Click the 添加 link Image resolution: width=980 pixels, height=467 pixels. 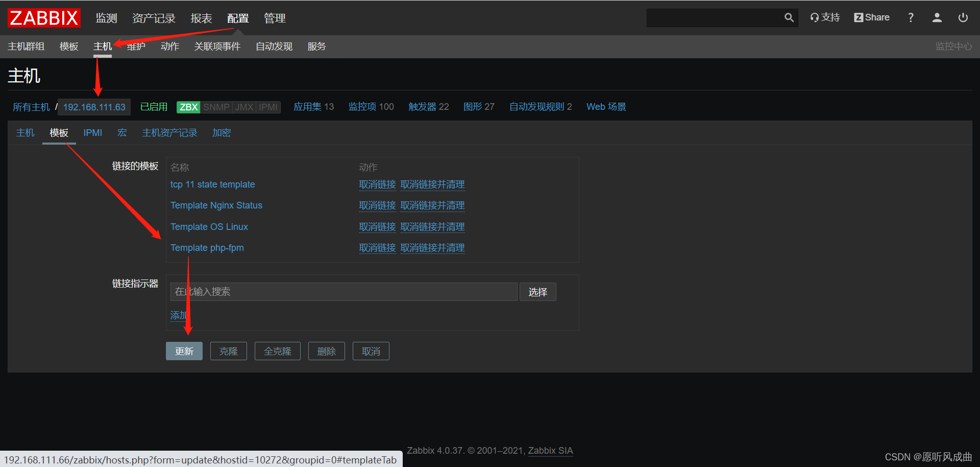tap(179, 315)
